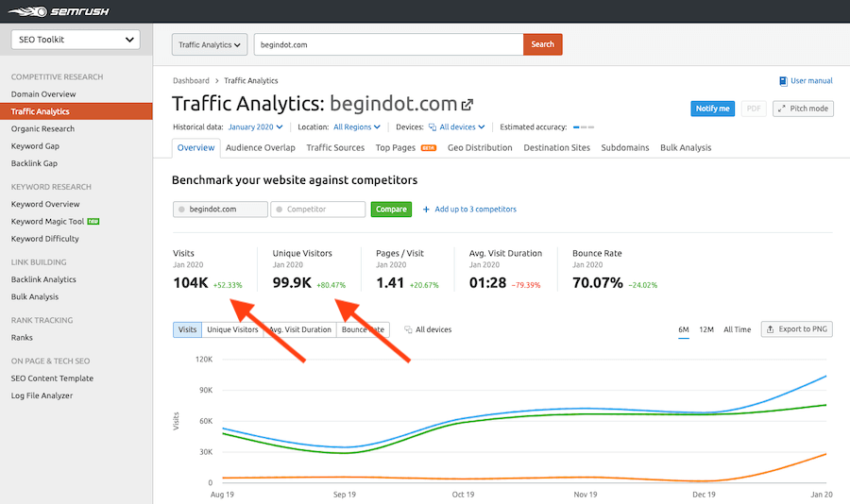Screen dimensions: 850x504
Task: Click the 01:28 Avg. Visit Duration value
Action: point(488,283)
